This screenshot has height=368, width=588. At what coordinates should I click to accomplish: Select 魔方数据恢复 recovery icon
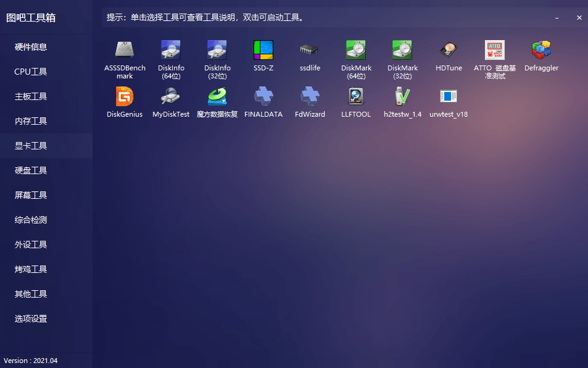point(217,96)
